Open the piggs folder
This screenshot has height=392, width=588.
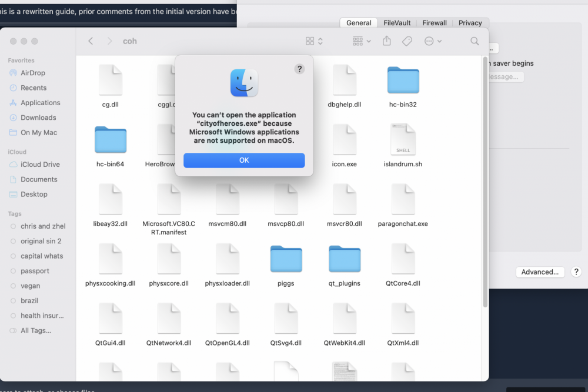point(286,259)
